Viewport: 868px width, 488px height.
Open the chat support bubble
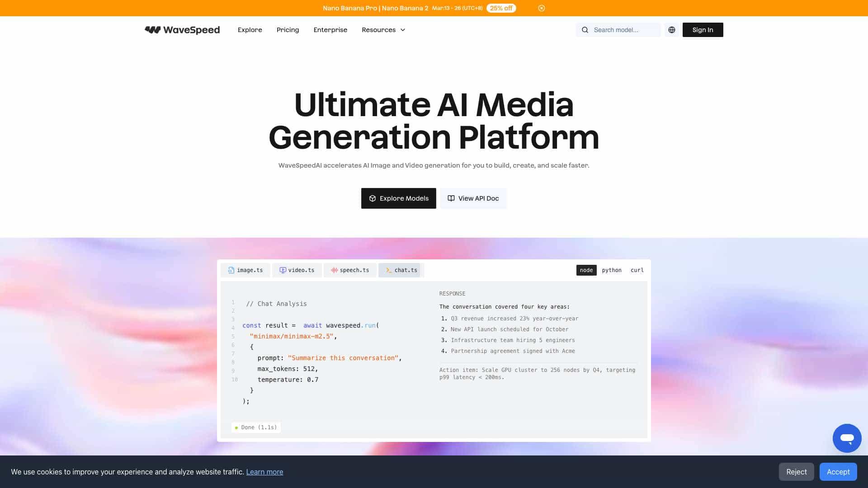(x=847, y=438)
